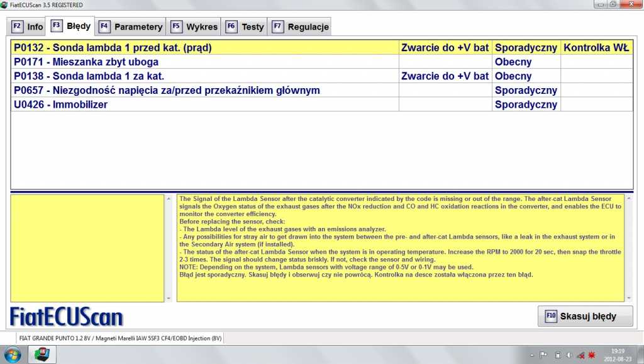Click 'Zwarcie do +V bat' in P0138 row
The image size is (644, 364).
445,76
